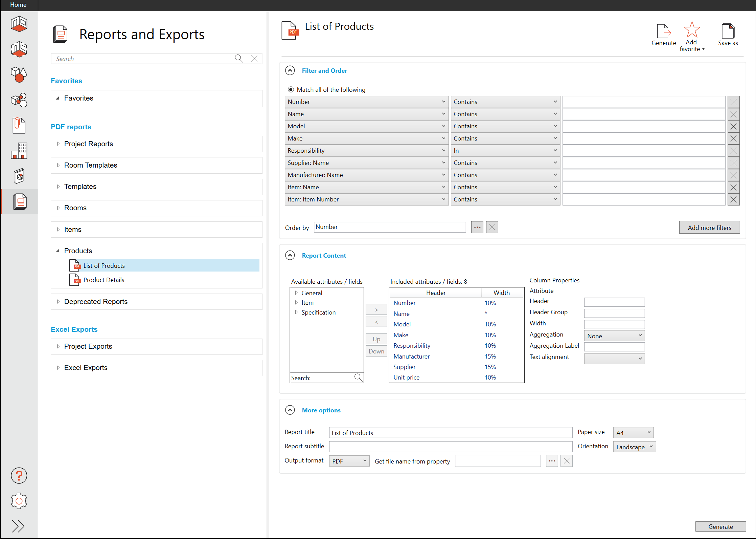This screenshot has width=756, height=539.
Task: Click the Save as document icon
Action: tap(728, 31)
